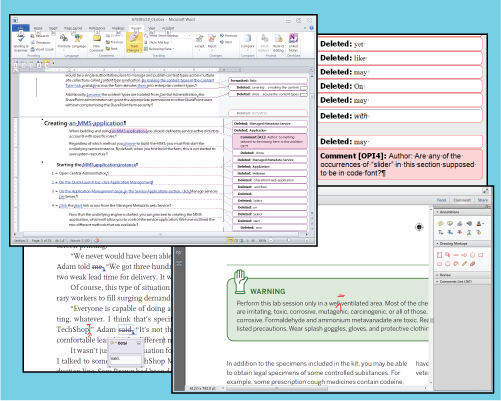Click the pink Comment balloon in Word

(x=270, y=141)
